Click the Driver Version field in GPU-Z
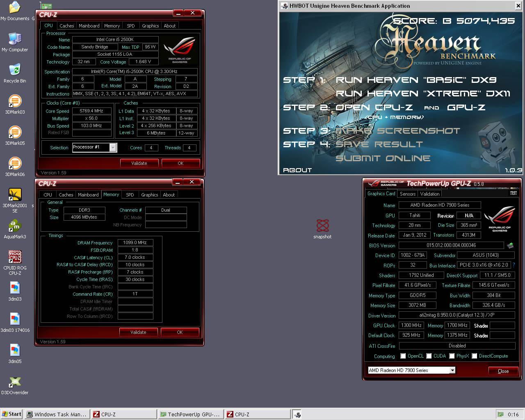Viewport: 525px width, 420px height. pyautogui.click(x=457, y=315)
